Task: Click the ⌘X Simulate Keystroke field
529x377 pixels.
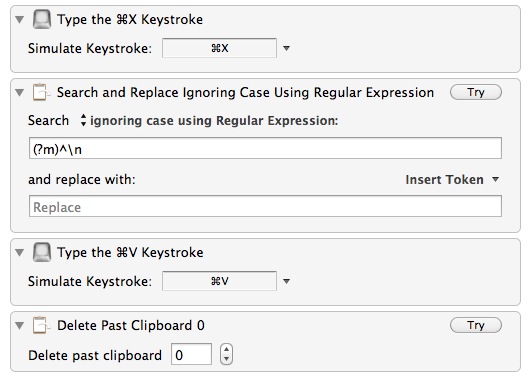Action: 219,48
